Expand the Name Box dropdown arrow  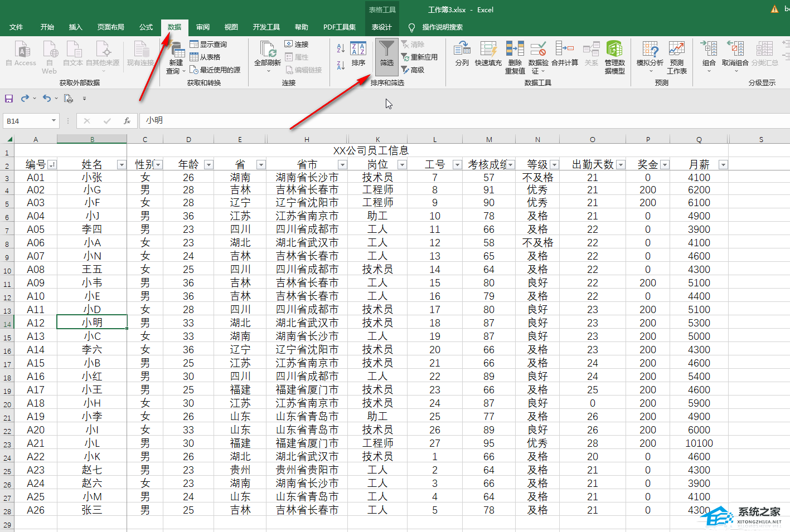pos(54,120)
